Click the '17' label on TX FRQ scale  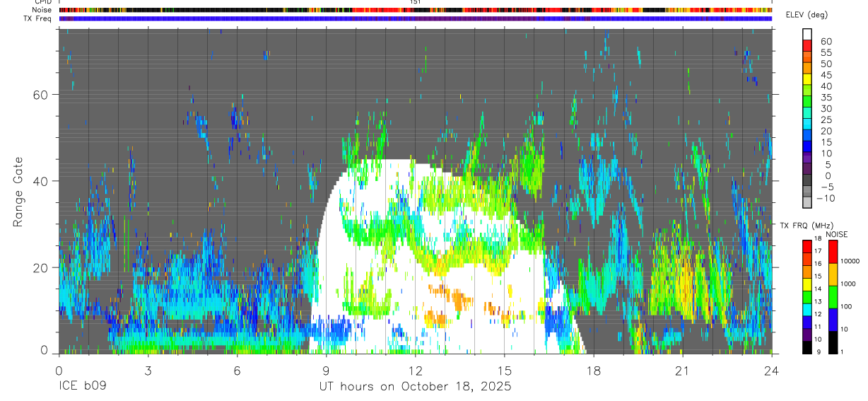(x=819, y=251)
